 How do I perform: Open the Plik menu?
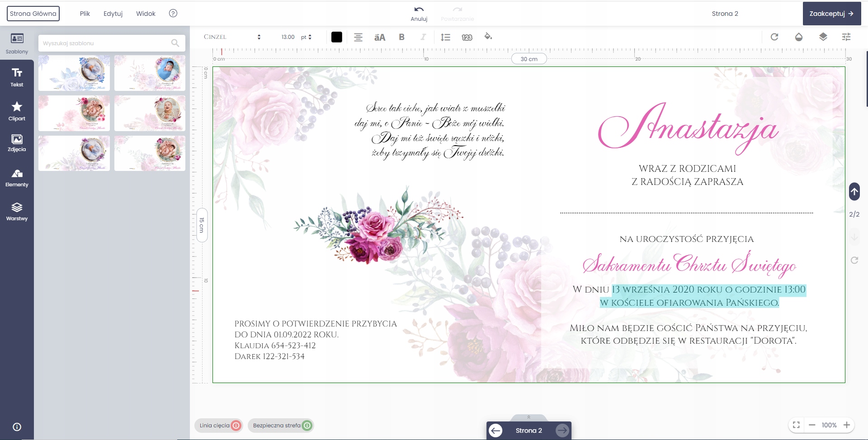click(85, 14)
